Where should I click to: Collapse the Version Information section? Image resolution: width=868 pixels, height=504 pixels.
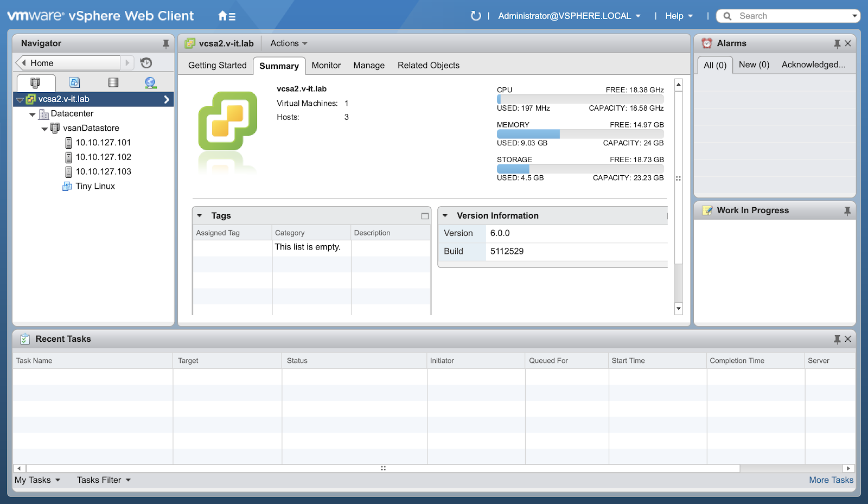[445, 216]
